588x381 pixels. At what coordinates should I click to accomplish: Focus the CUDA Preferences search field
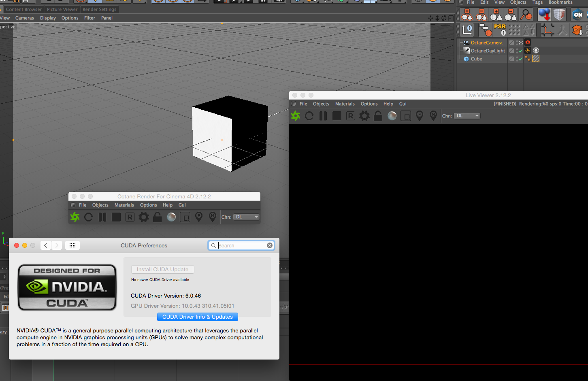pyautogui.click(x=241, y=245)
